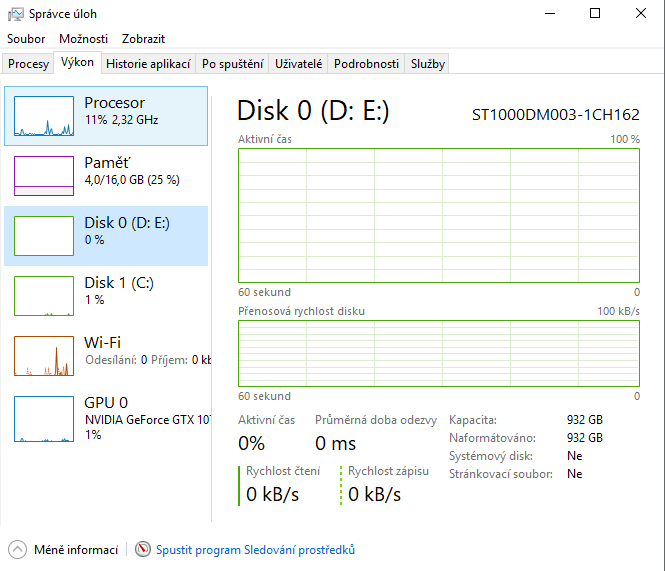Image resolution: width=665 pixels, height=571 pixels.
Task: Open the GPU 0 graph icon
Action: tap(44, 416)
